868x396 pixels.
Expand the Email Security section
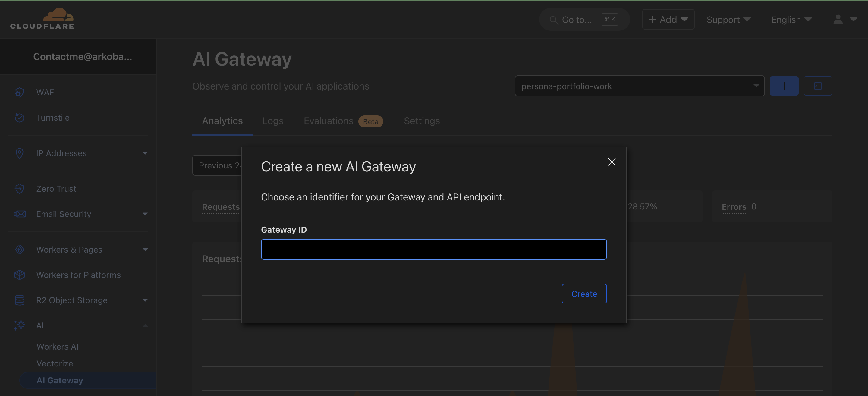(x=145, y=214)
